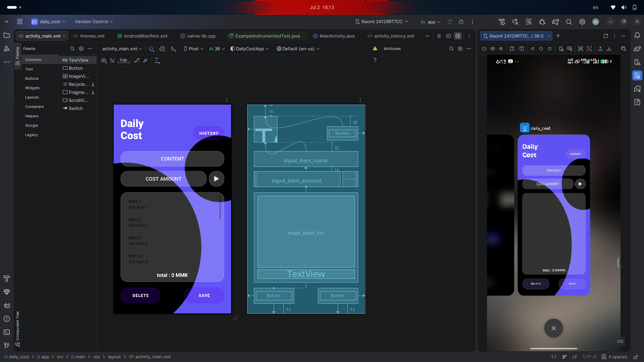Open the Git branch tool window

pos(7,346)
